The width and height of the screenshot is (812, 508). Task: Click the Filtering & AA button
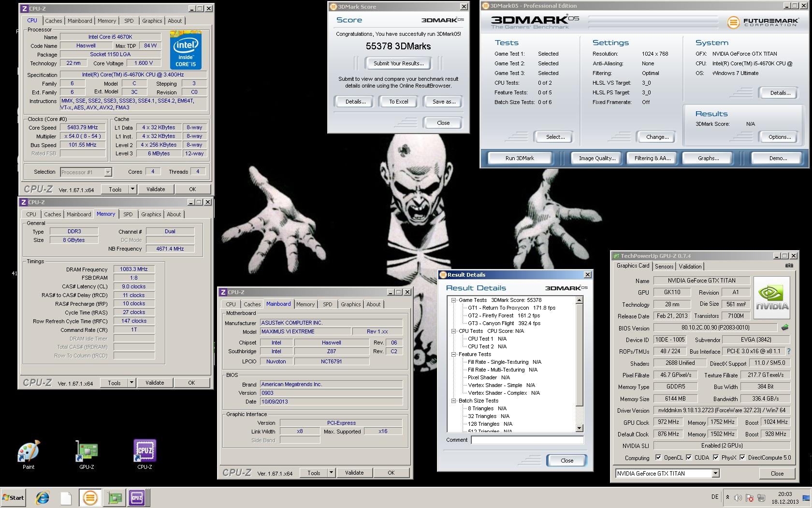coord(652,158)
